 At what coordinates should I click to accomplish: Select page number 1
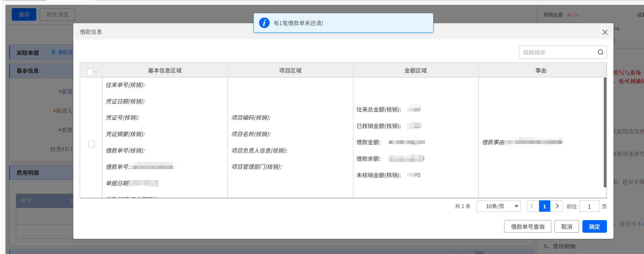tap(544, 206)
